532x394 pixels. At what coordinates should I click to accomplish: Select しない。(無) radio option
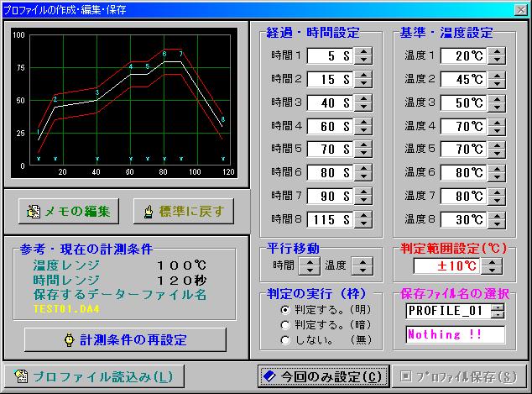pyautogui.click(x=326, y=340)
